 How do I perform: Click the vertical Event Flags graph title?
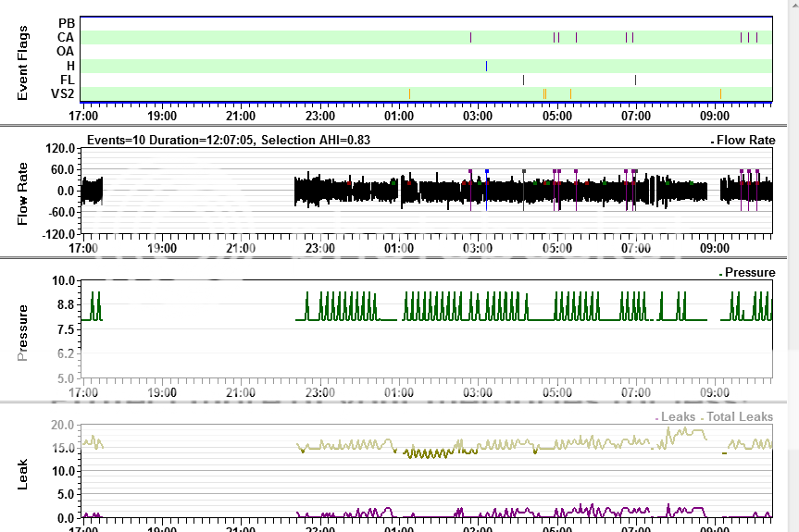[25, 65]
